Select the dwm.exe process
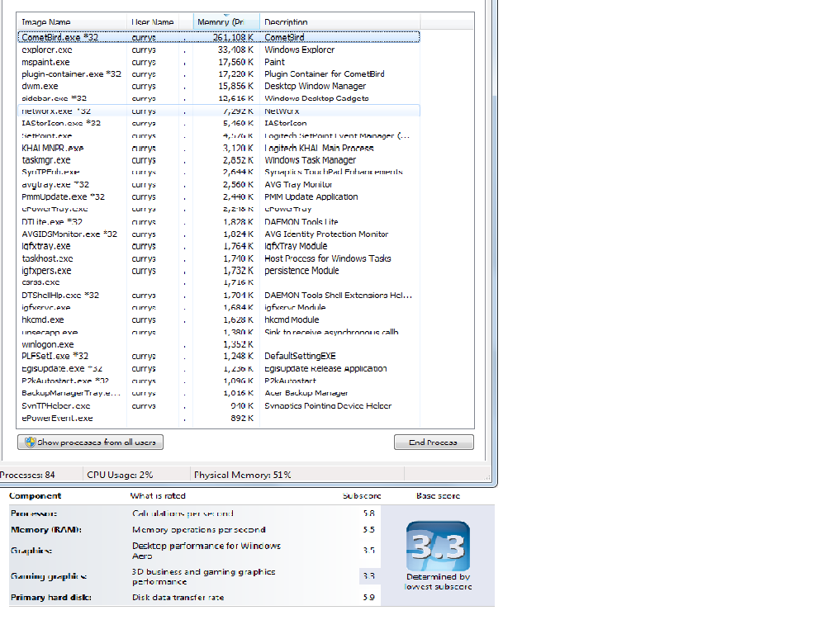 coord(219,86)
